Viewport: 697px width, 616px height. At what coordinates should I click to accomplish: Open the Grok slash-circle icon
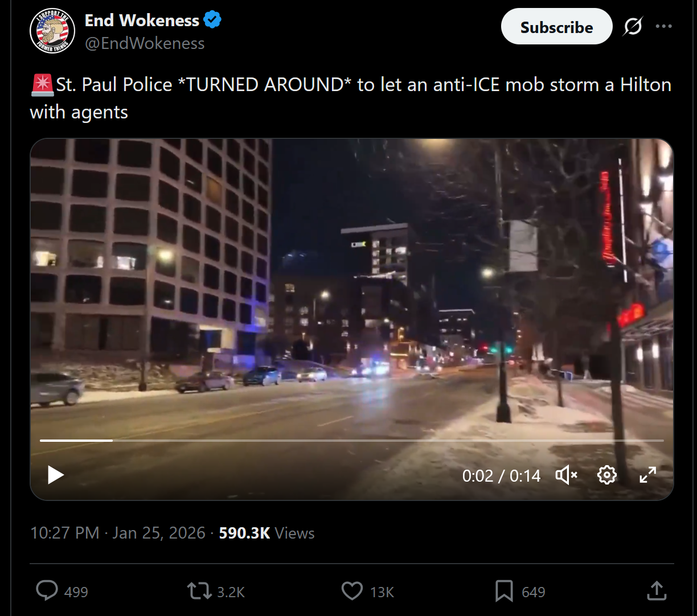click(x=633, y=27)
